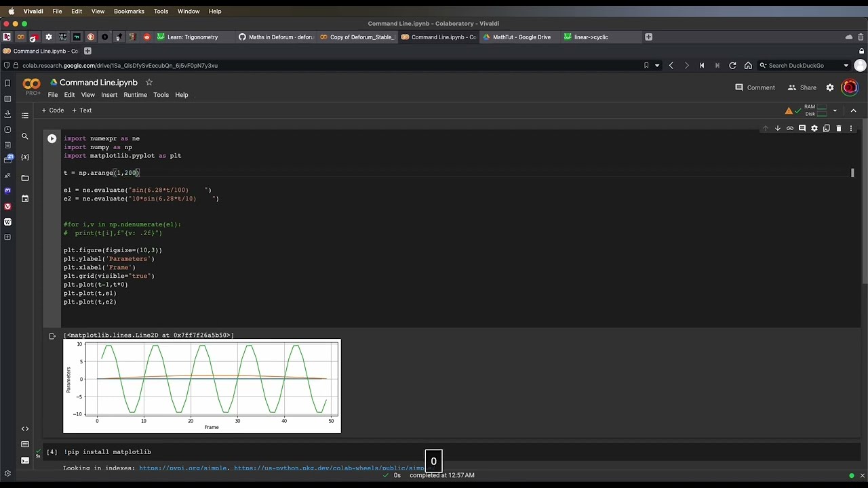868x488 pixels.
Task: Open the code snippets panel icon
Action: pyautogui.click(x=25, y=428)
